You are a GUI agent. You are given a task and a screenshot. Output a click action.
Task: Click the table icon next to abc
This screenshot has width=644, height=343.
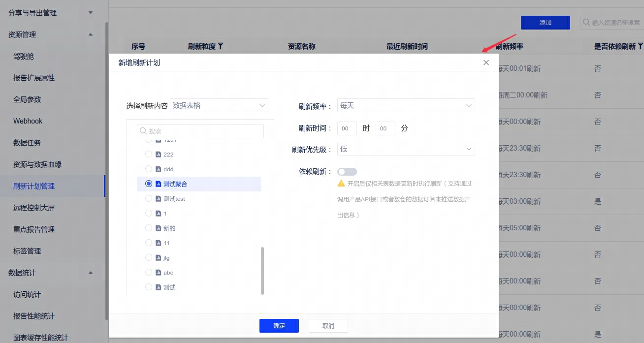(159, 273)
